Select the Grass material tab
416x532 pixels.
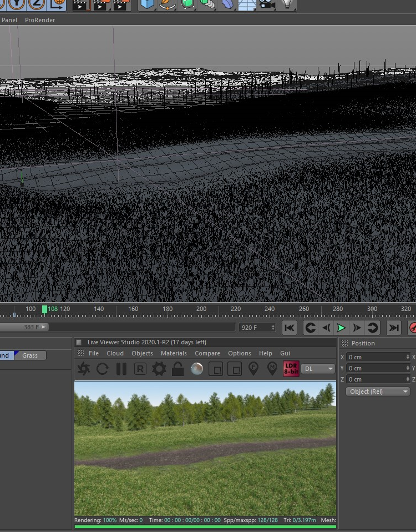pyautogui.click(x=30, y=355)
